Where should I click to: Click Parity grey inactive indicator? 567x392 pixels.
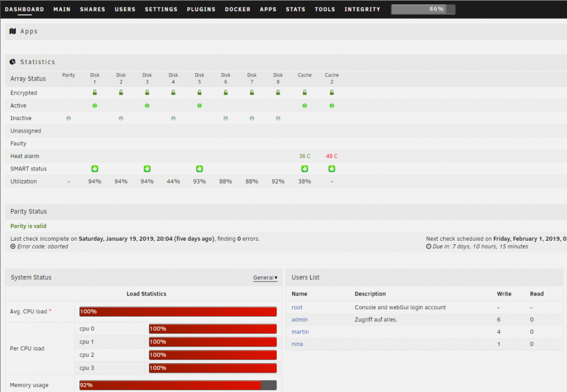tap(69, 118)
